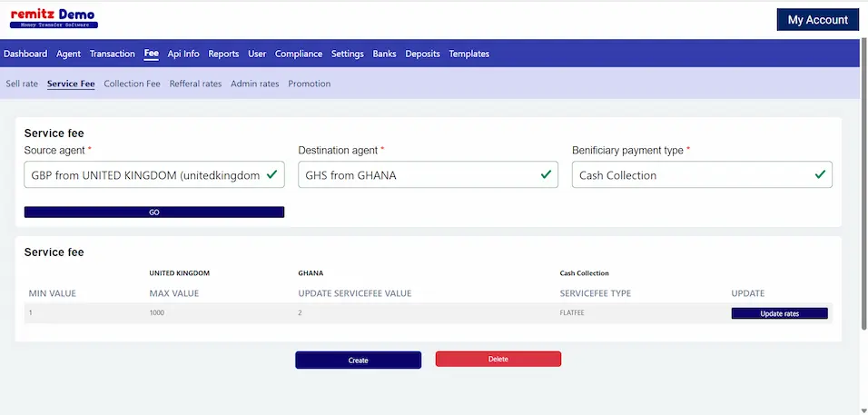Click the vertical scrollbar down arrow

click(863, 409)
